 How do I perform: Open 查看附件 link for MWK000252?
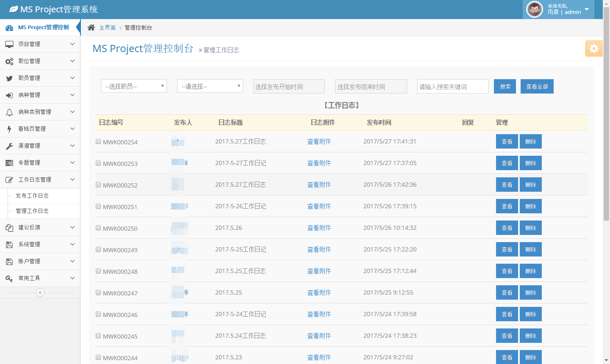(x=319, y=185)
